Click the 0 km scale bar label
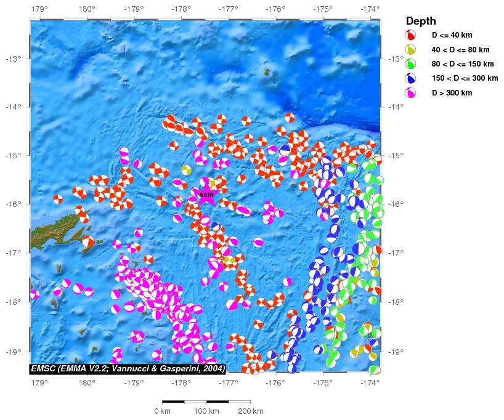The image size is (504, 420). tap(162, 411)
